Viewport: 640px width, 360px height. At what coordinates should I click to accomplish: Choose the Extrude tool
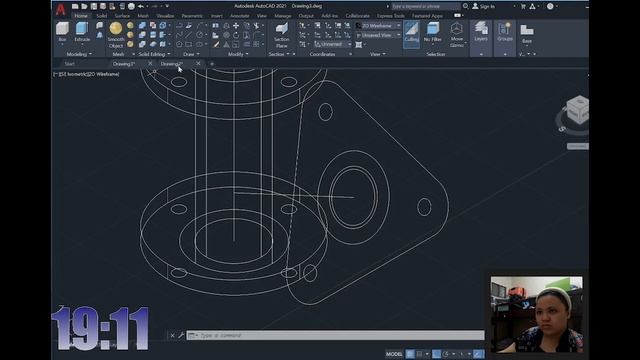pyautogui.click(x=82, y=32)
